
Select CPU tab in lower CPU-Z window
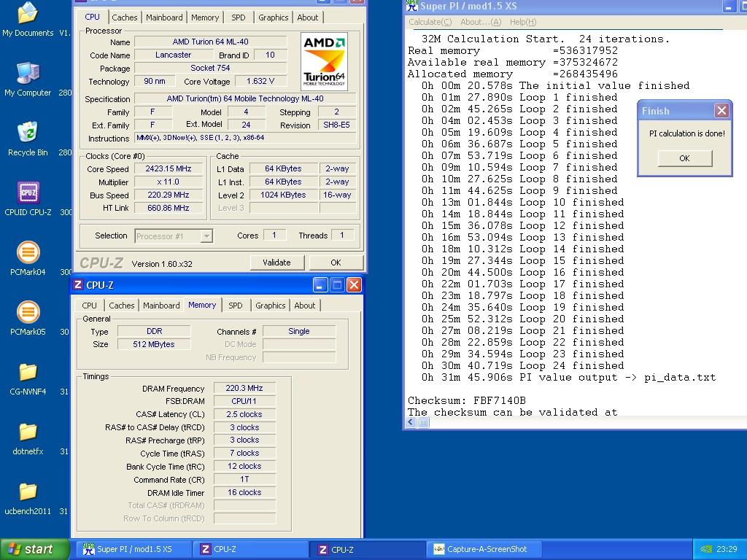89,306
